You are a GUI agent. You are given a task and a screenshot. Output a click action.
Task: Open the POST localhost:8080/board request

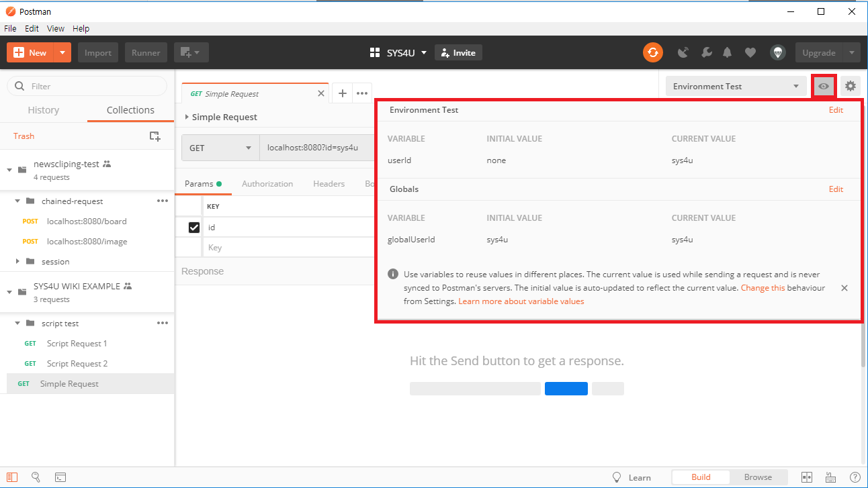(x=87, y=222)
